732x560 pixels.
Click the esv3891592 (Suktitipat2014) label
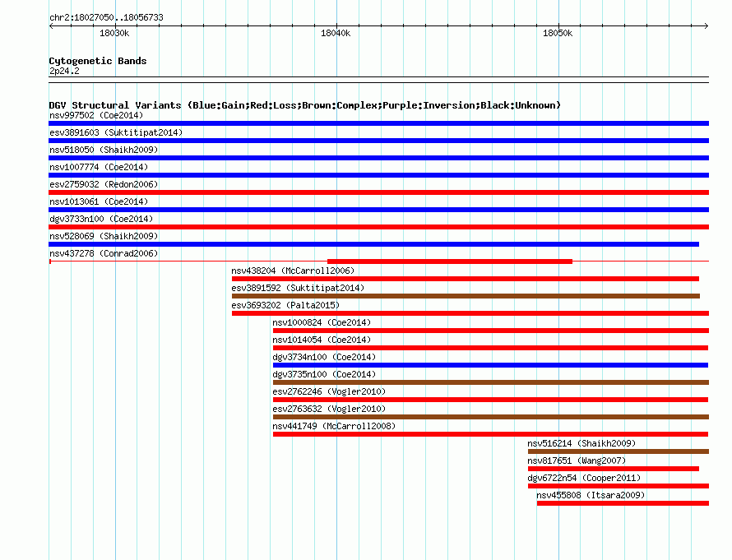point(298,288)
